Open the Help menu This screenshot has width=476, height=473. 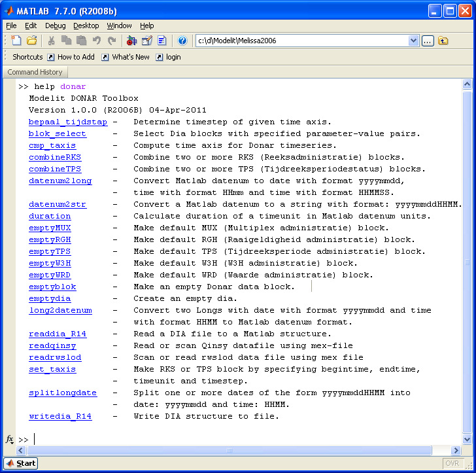[147, 26]
